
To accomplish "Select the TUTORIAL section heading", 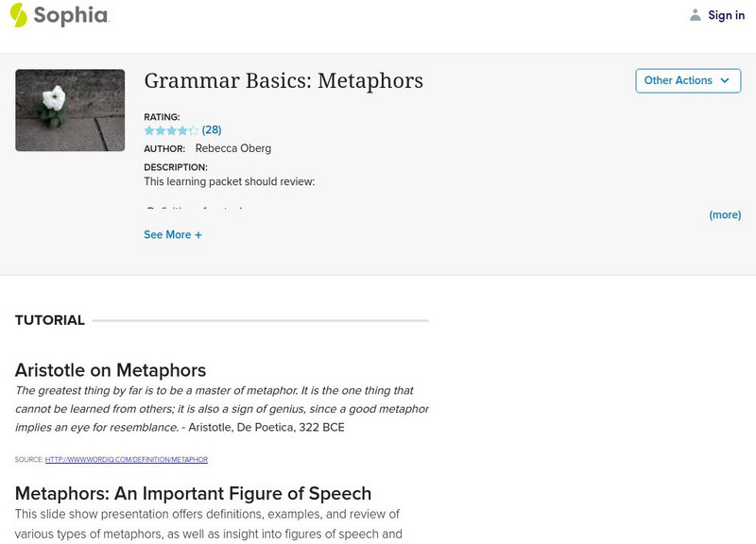I will pos(50,320).
